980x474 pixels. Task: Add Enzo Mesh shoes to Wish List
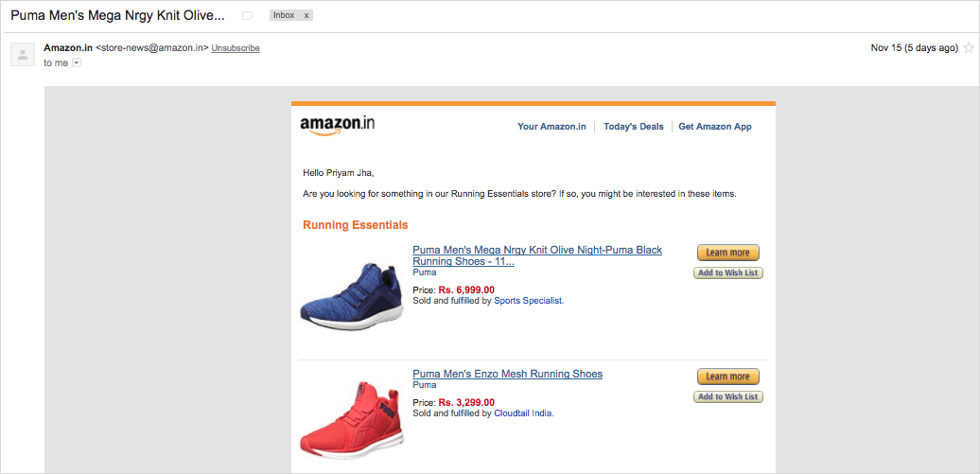[727, 397]
